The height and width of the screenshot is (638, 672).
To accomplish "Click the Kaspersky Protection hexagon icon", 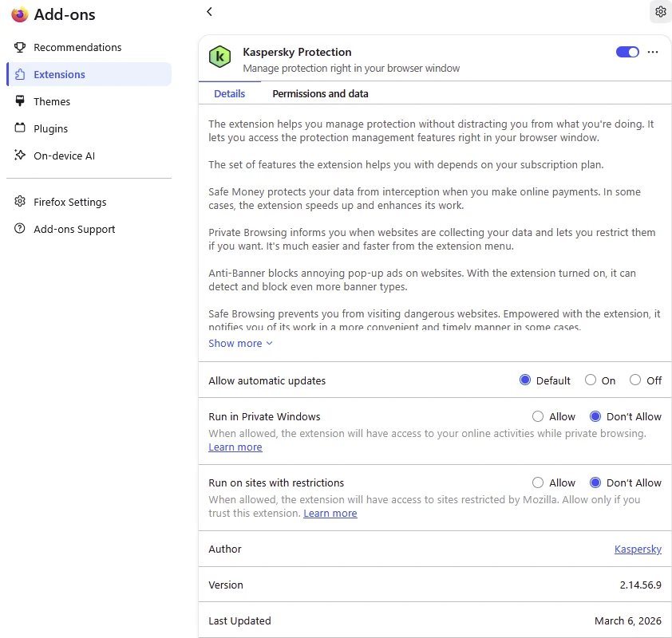I will pos(219,57).
